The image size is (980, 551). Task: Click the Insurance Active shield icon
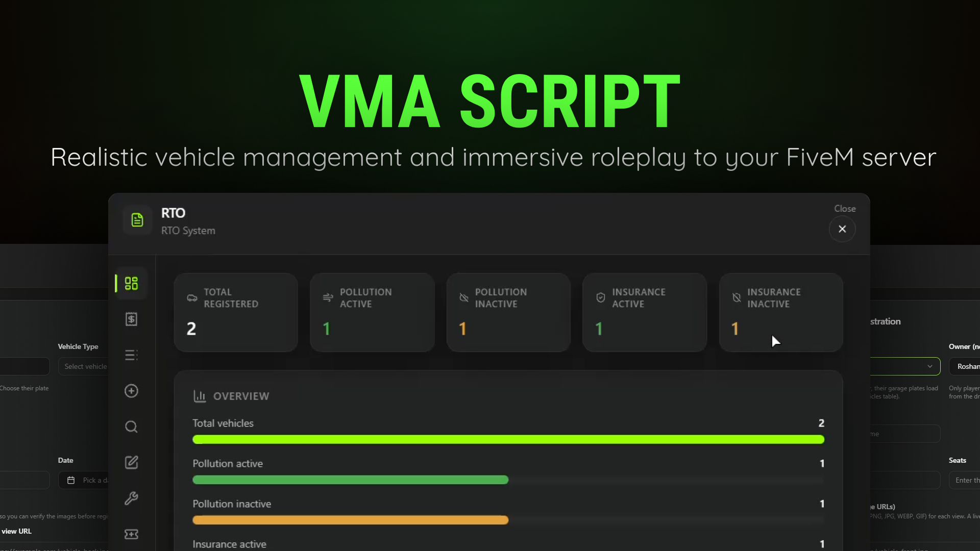pos(601,297)
